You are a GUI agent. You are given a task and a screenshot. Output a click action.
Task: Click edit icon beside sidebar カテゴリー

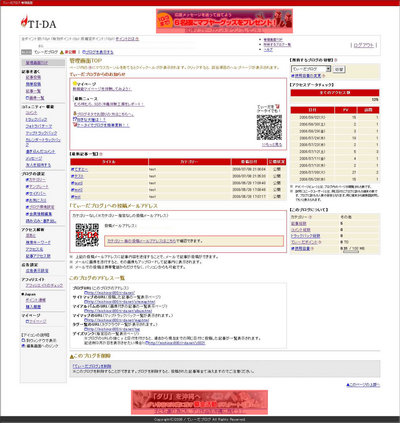(x=27, y=180)
